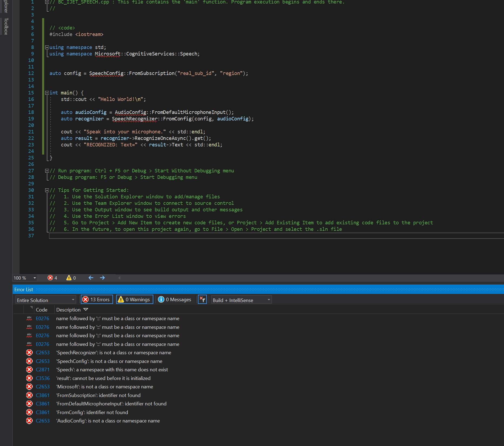
Task: Toggle the 13 Errors filter
Action: click(97, 299)
